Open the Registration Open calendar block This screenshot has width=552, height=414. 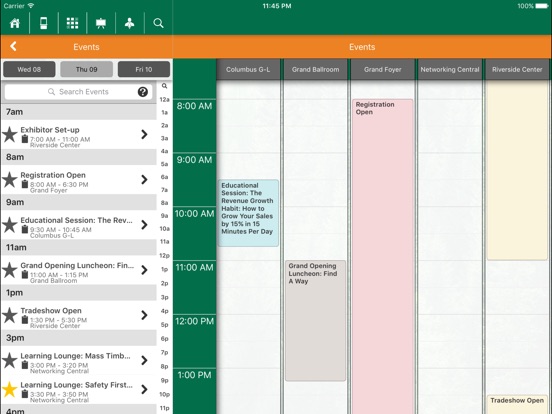383,256
